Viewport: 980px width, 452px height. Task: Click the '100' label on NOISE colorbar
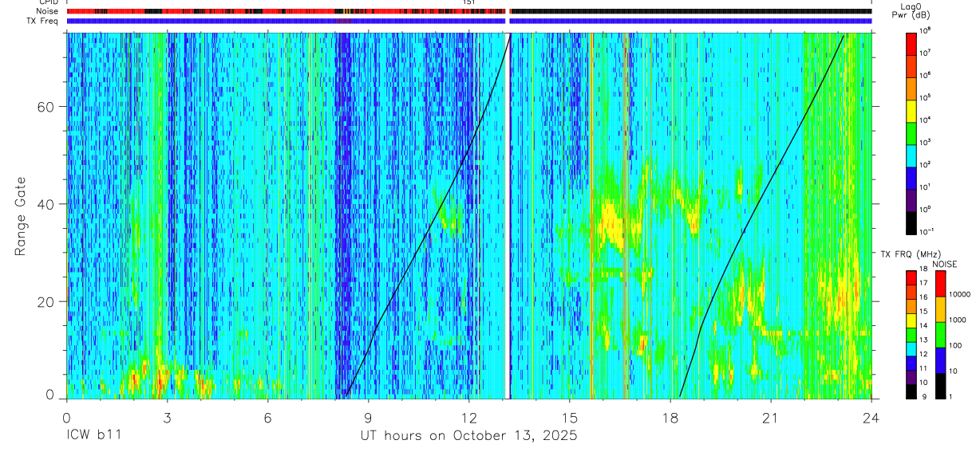pyautogui.click(x=955, y=345)
